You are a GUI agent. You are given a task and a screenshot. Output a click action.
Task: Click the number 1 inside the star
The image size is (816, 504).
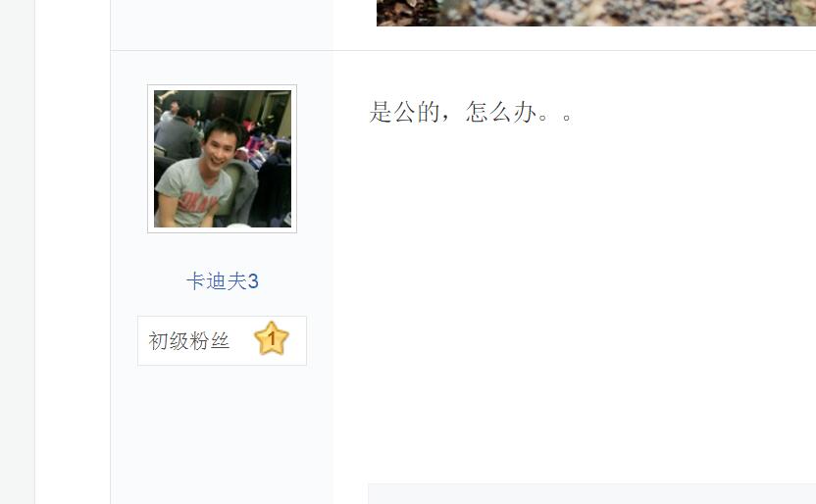[271, 339]
